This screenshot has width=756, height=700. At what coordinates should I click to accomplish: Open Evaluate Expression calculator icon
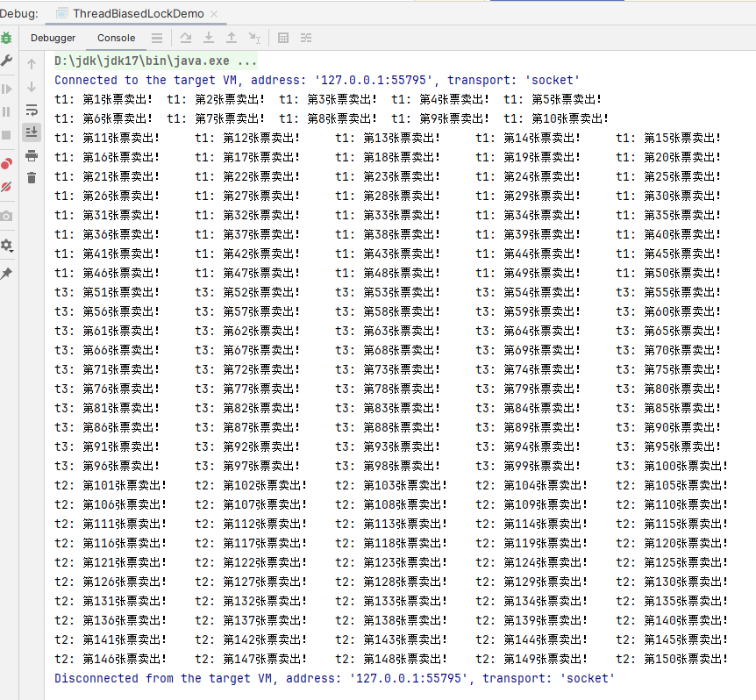pyautogui.click(x=283, y=38)
